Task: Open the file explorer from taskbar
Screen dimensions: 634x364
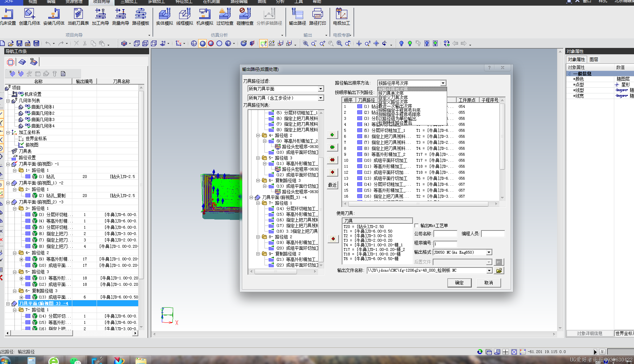Action: click(x=141, y=360)
